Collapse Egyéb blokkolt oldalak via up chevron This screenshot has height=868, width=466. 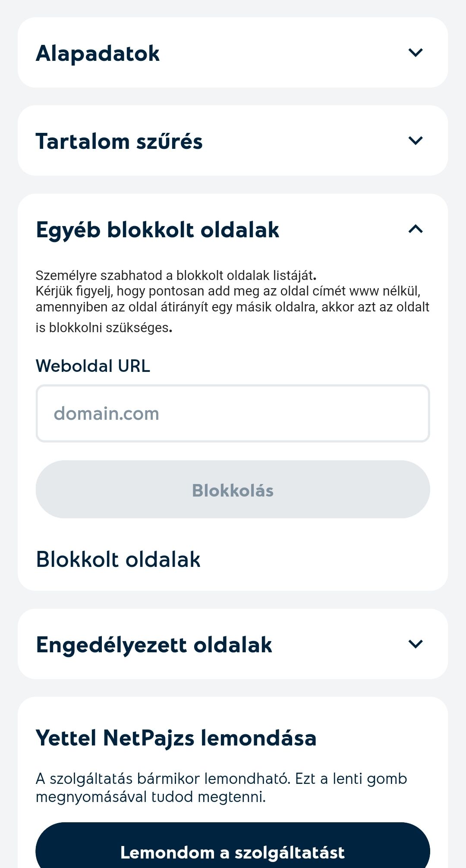(x=416, y=229)
